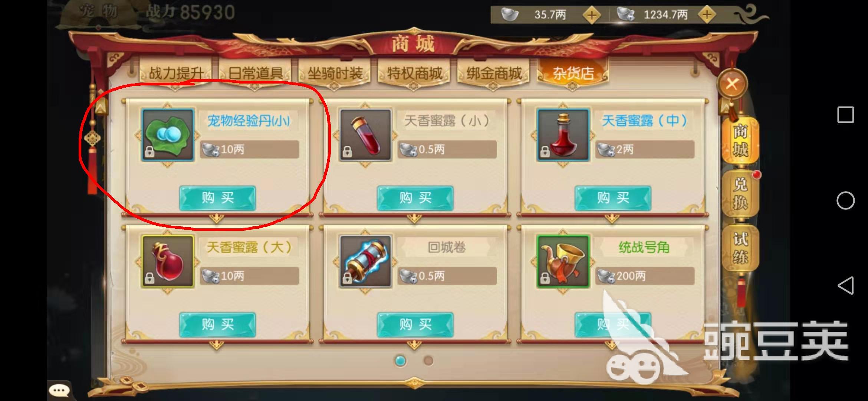Switch to the 战力提升 tab

click(x=176, y=73)
